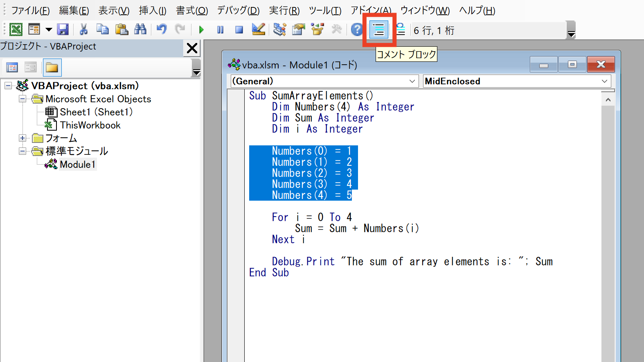The image size is (644, 362).
Task: Toggle Design Mode icon
Action: click(x=259, y=29)
